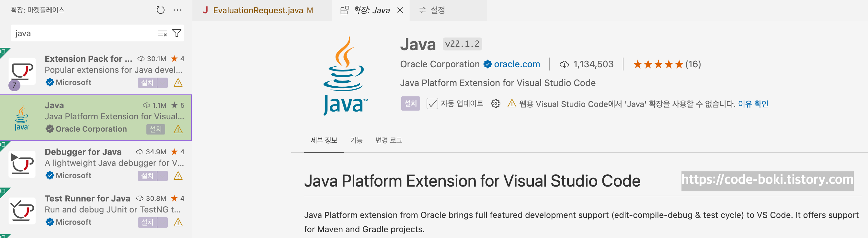Open the 이유 확인 link
Image resolution: width=868 pixels, height=238 pixels.
pos(753,104)
